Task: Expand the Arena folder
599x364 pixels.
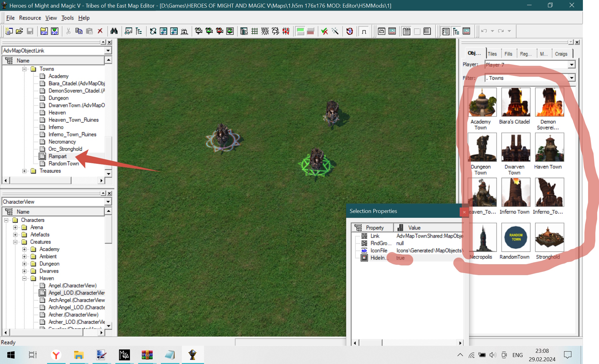Action: [x=15, y=227]
